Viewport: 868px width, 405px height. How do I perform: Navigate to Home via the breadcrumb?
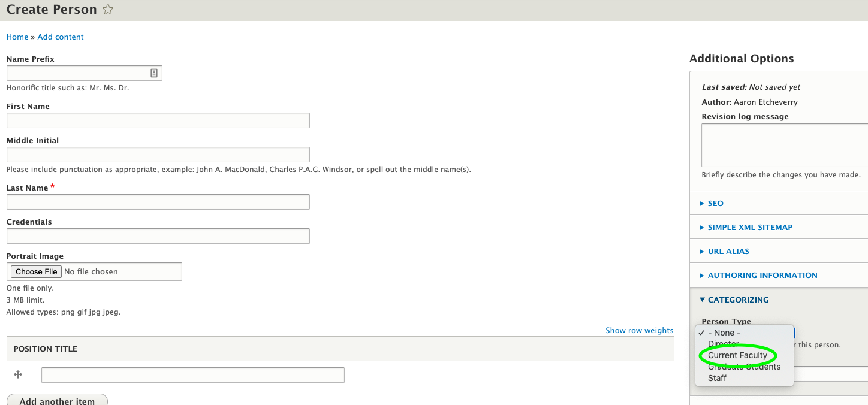pyautogui.click(x=17, y=37)
